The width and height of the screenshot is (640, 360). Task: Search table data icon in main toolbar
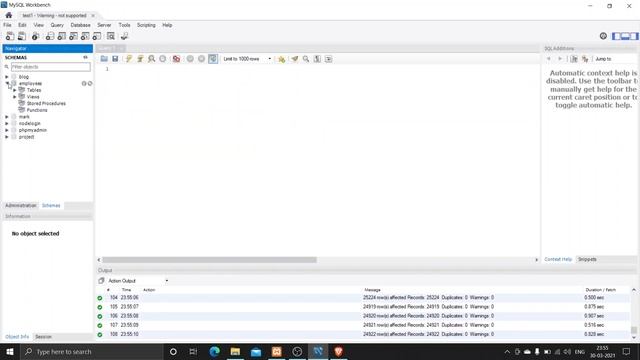(111, 36)
